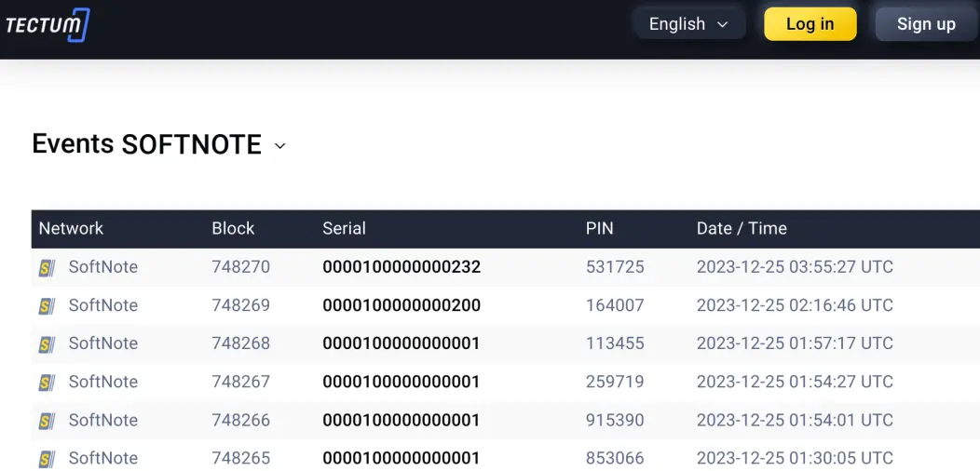Click the Sign up button
Image resolution: width=980 pixels, height=471 pixels.
(x=926, y=24)
